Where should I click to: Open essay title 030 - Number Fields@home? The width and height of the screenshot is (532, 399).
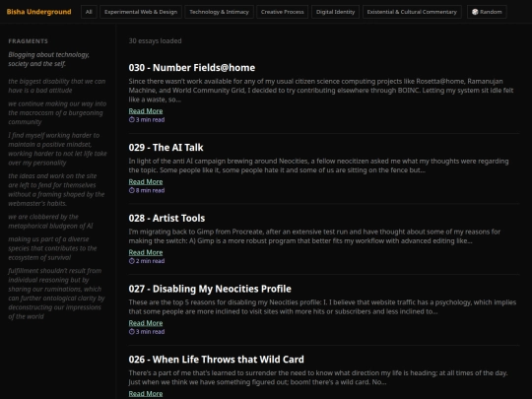tap(192, 68)
